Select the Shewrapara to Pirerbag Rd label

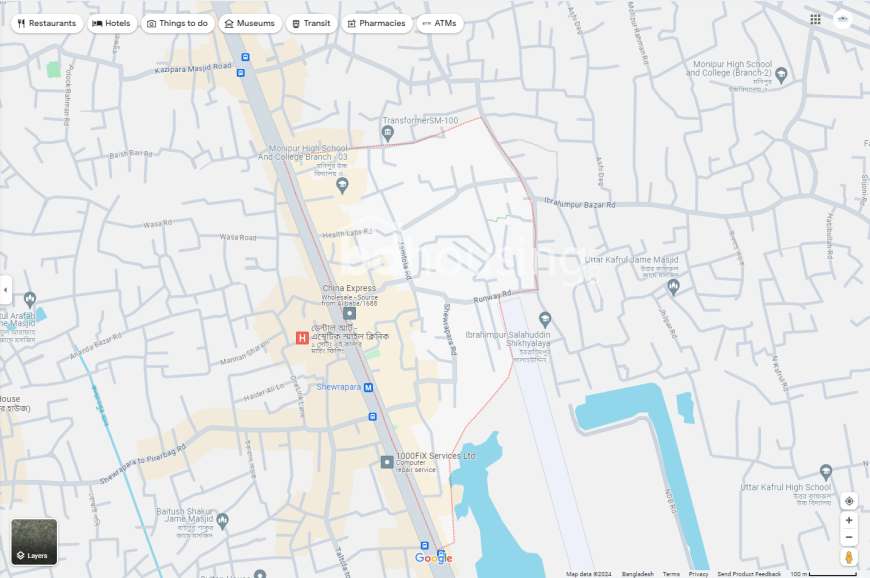pos(143,464)
